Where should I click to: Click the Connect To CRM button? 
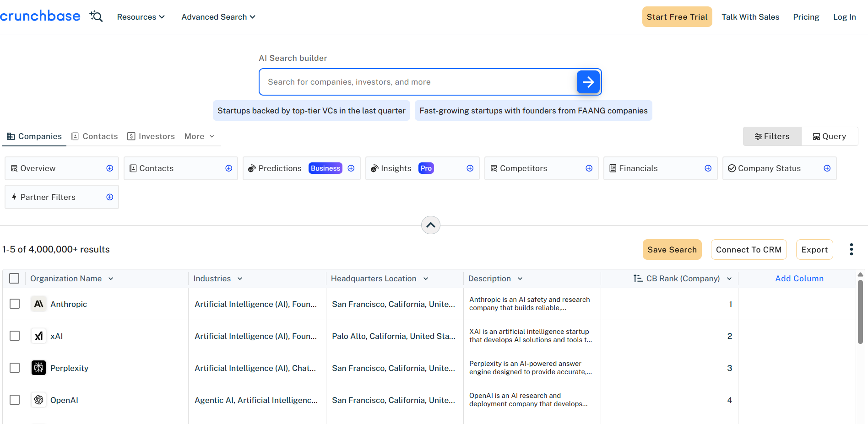(749, 250)
